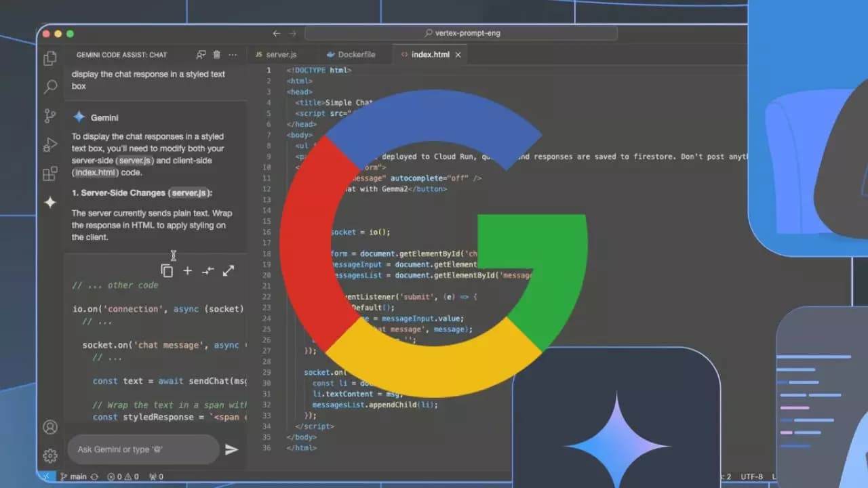The height and width of the screenshot is (488, 868).
Task: Open the Manage settings gear menu
Action: tap(50, 456)
